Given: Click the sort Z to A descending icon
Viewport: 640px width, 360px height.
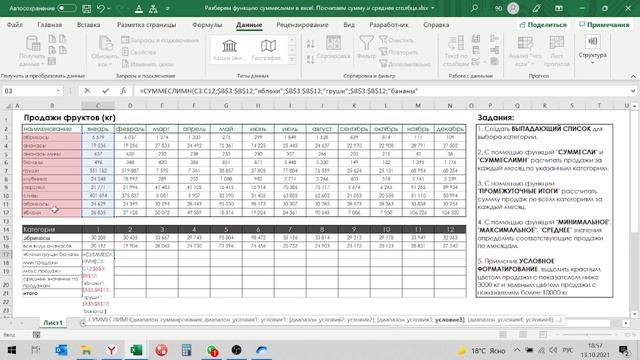Looking at the screenshot, I should pos(311,59).
